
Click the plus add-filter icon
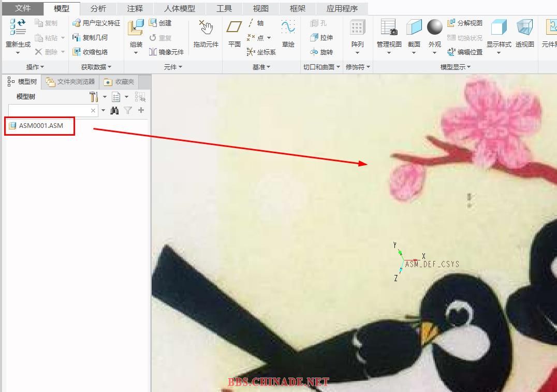click(141, 110)
